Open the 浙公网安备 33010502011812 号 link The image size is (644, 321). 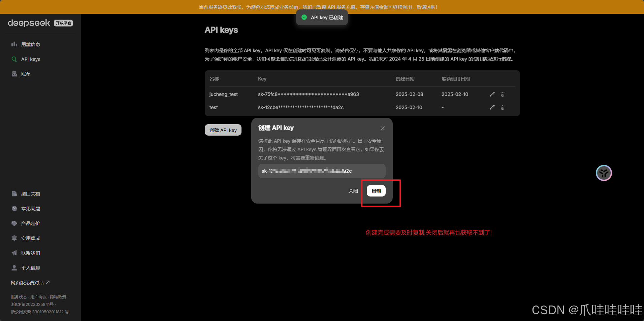40,312
